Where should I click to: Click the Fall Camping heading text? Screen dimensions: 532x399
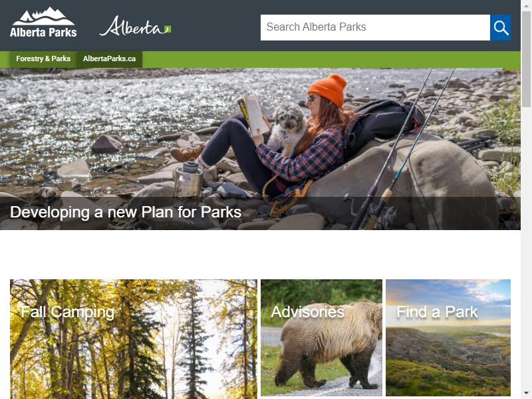coord(67,312)
